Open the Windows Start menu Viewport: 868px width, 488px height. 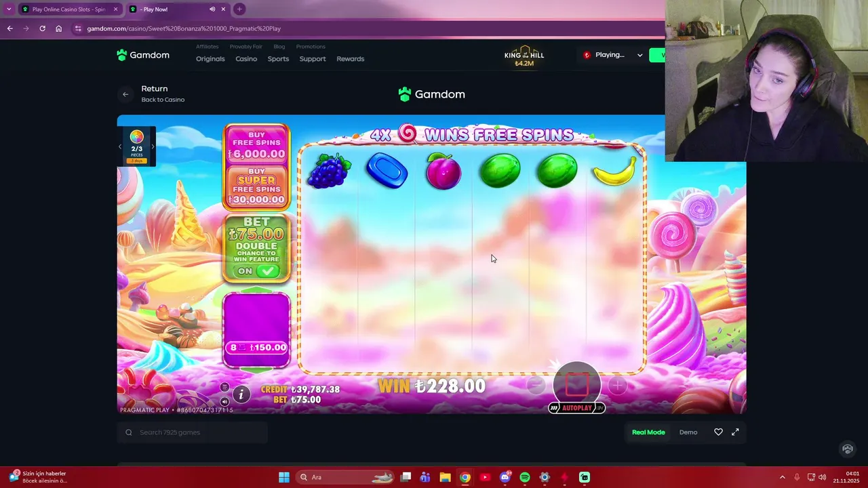pos(284,477)
